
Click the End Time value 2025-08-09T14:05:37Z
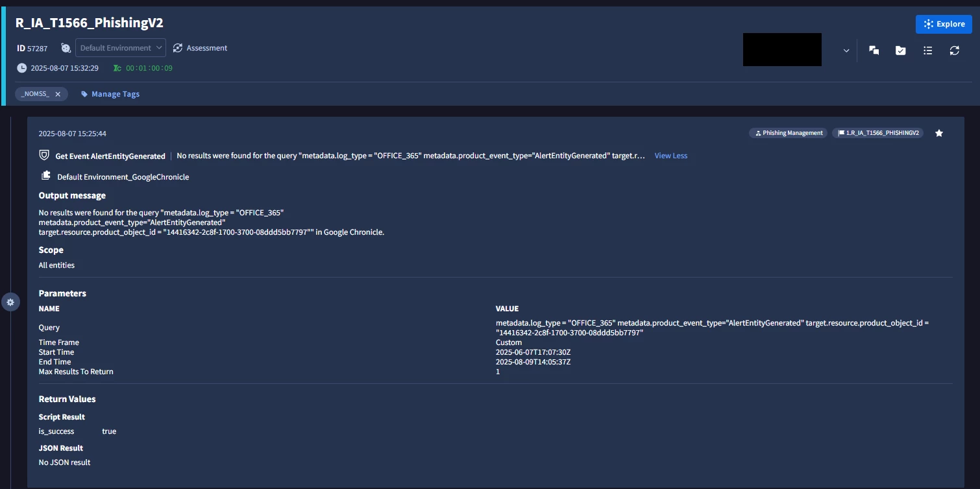pos(533,362)
